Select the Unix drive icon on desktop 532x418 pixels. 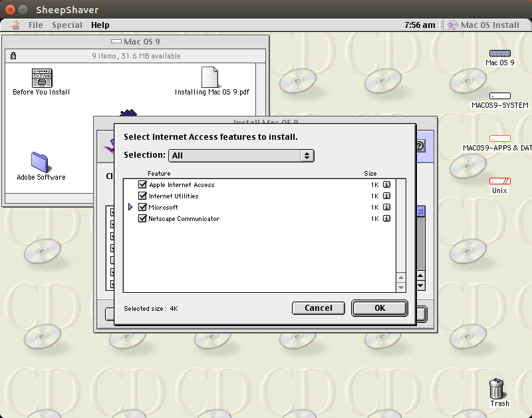pos(500,181)
